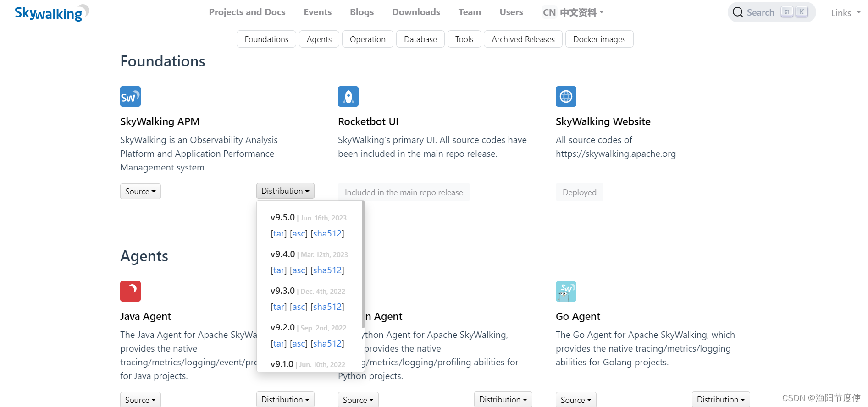Image resolution: width=868 pixels, height=407 pixels.
Task: Download v9.4.0 tar file
Action: click(x=279, y=270)
